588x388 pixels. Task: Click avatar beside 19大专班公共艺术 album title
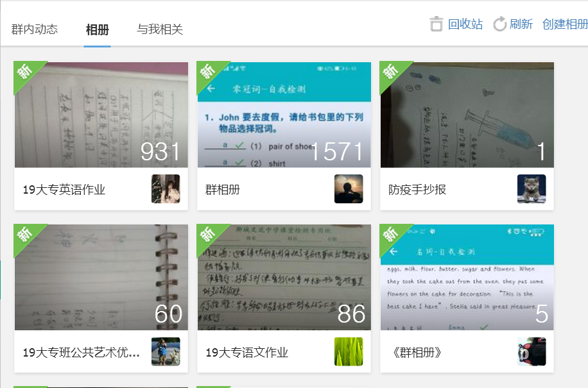coord(166,352)
